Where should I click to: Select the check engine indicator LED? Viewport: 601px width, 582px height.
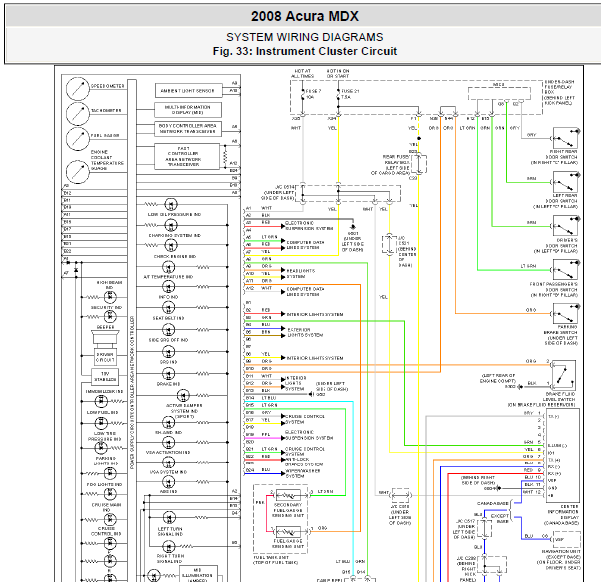coord(171,245)
